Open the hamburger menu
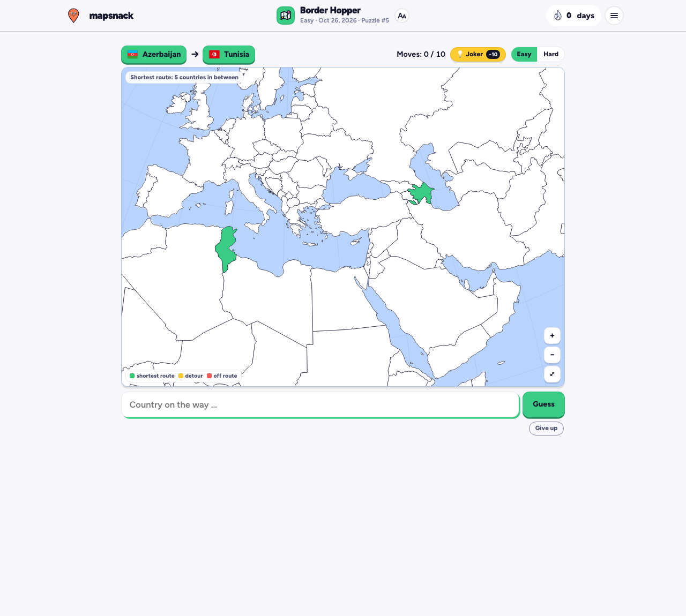Image resolution: width=686 pixels, height=616 pixels. coord(614,16)
